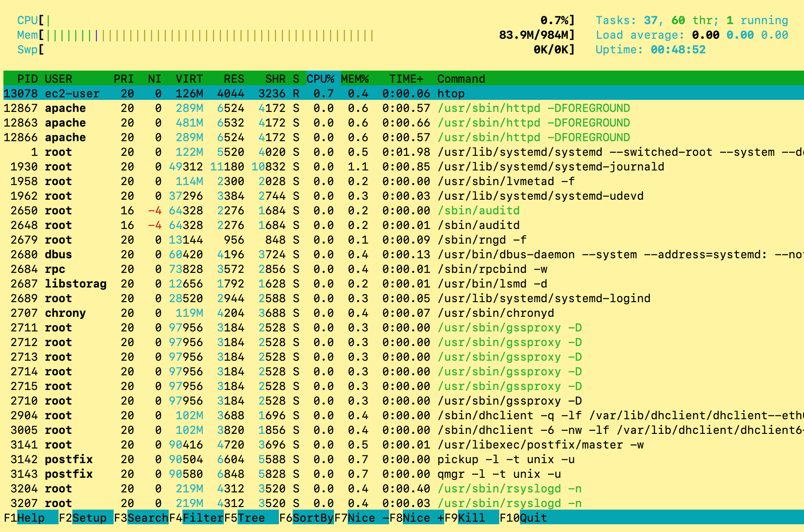Click the F3 Search function button
804x532 pixels.
click(x=141, y=517)
